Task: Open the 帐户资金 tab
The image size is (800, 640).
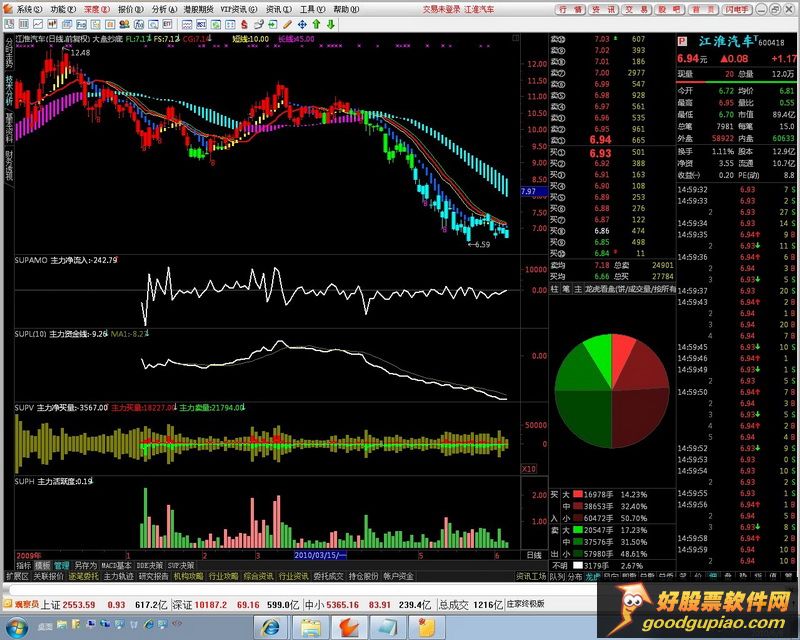Action: [x=398, y=576]
